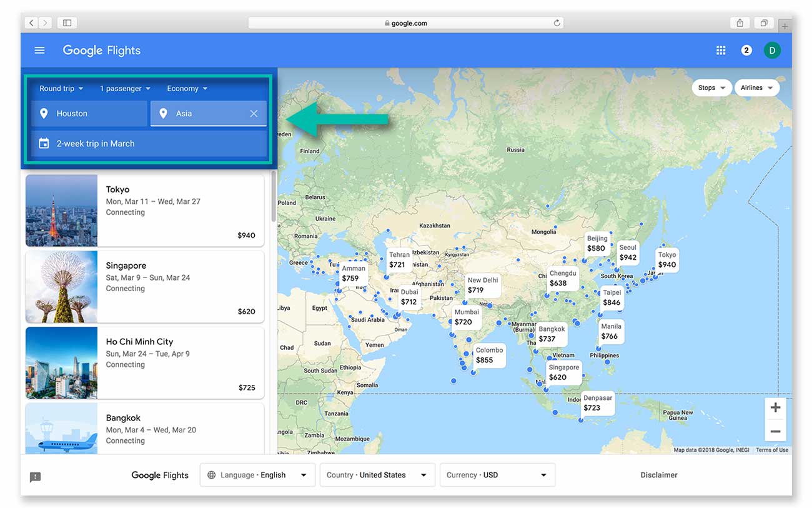The image size is (812, 508).
Task: Click the $725 price on Ho Chi Minh card
Action: 247,387
